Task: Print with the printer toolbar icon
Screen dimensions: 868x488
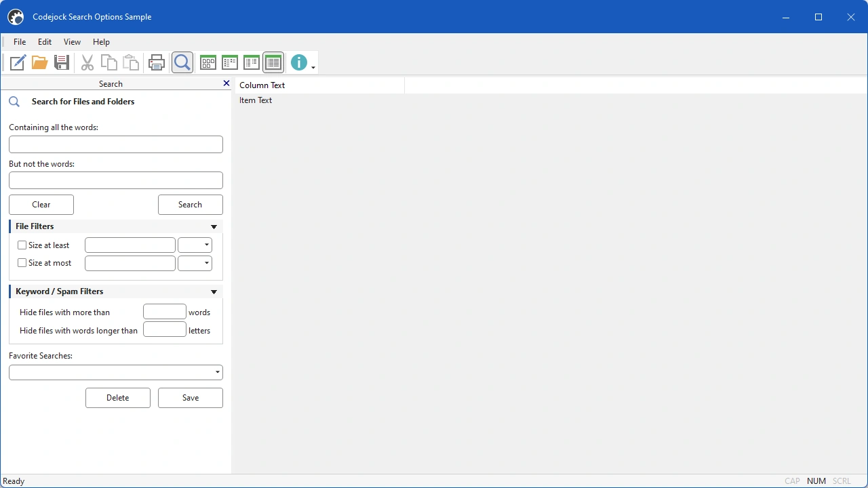Action: point(157,63)
